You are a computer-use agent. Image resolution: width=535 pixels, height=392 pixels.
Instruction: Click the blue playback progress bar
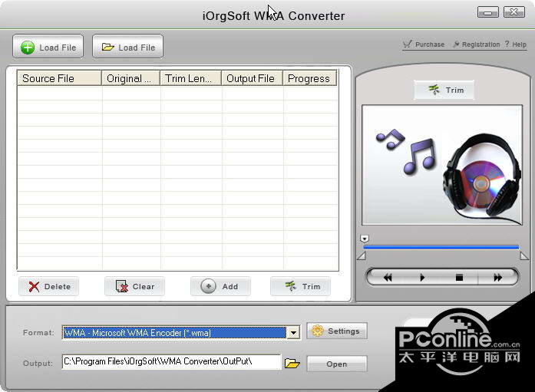pyautogui.click(x=441, y=248)
